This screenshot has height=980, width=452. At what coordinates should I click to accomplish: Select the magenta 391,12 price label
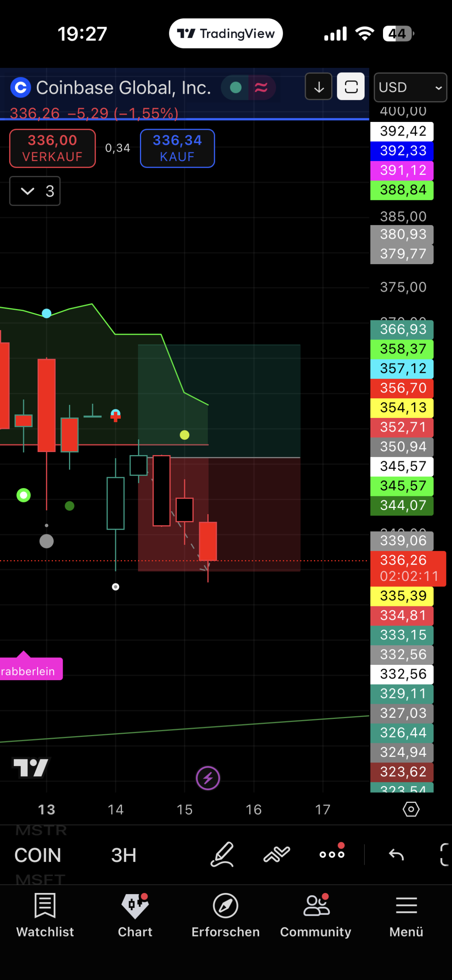(402, 170)
